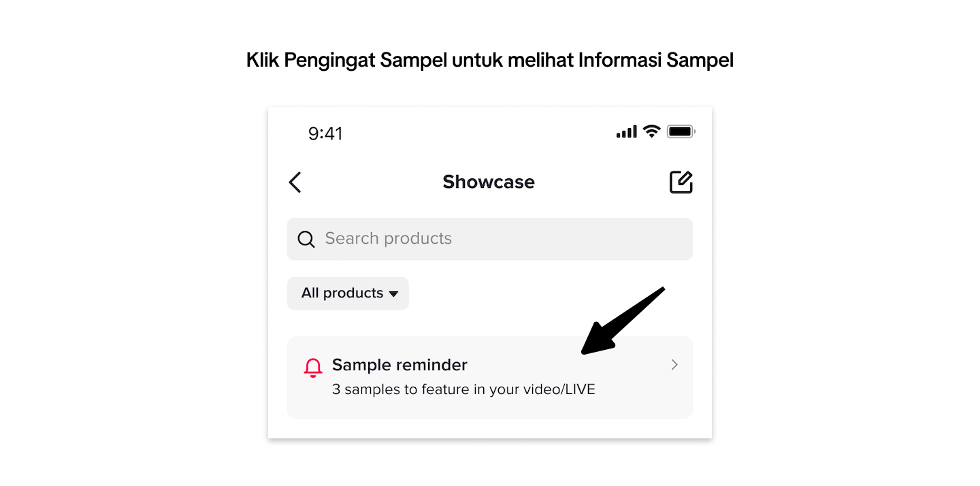
Task: Click the Showcase page title
Action: pyautogui.click(x=489, y=182)
